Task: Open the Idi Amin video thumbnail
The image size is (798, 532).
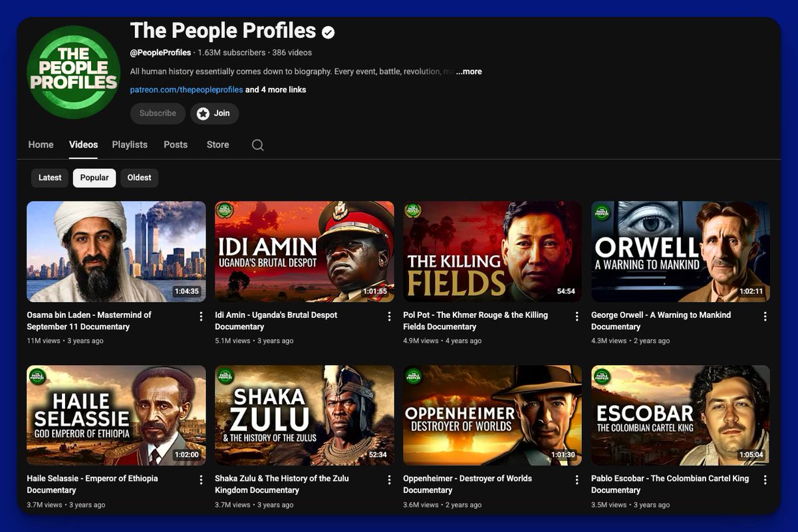Action: click(x=305, y=251)
